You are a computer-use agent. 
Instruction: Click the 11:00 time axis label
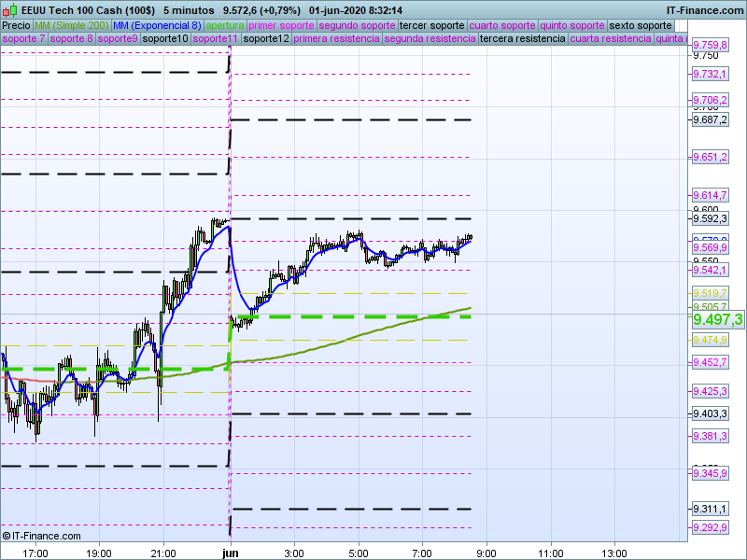551,553
